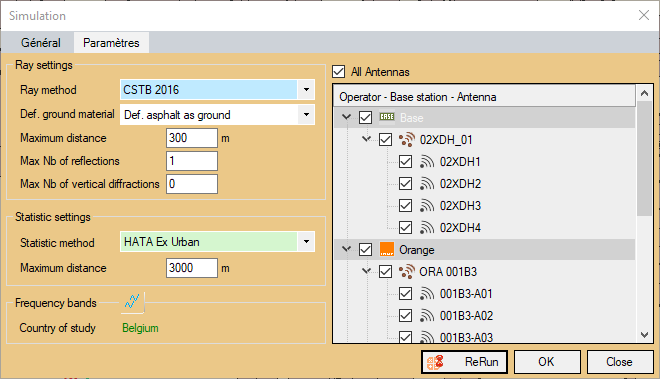This screenshot has width=660, height=379.
Task: Click the statistic Maximum distance field 3000
Action: 192,268
